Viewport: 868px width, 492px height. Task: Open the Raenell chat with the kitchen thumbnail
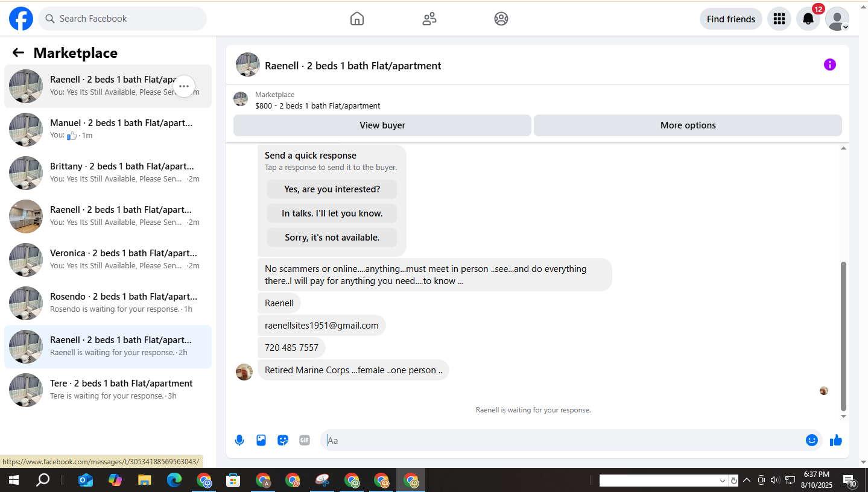click(x=108, y=216)
